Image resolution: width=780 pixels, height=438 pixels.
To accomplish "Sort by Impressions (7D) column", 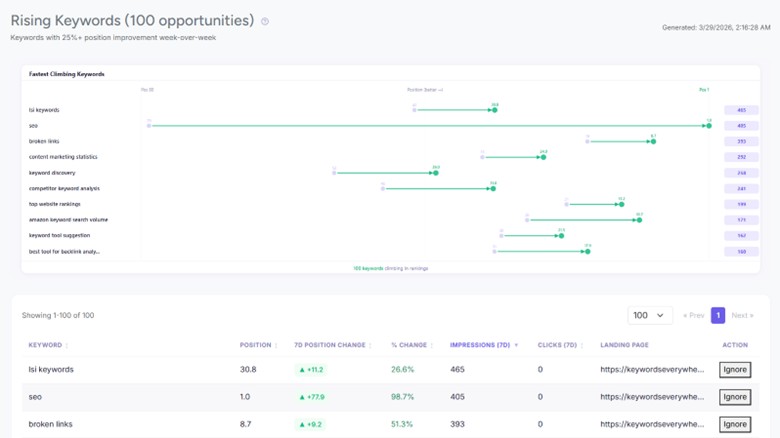I will 484,345.
